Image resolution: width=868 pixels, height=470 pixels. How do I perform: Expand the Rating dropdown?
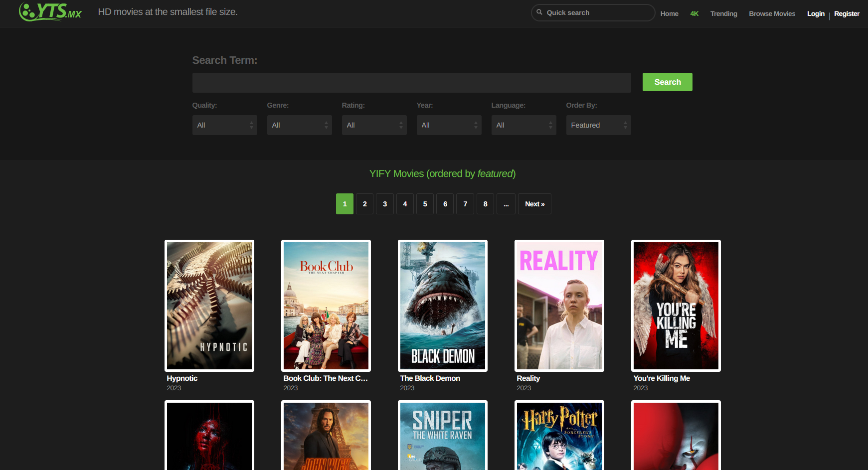coord(374,125)
